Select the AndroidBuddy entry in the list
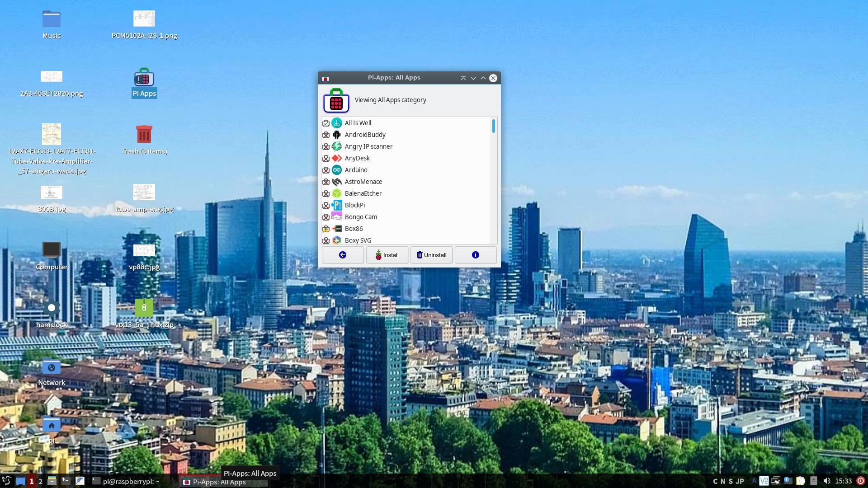The width and height of the screenshot is (868, 488). 365,134
